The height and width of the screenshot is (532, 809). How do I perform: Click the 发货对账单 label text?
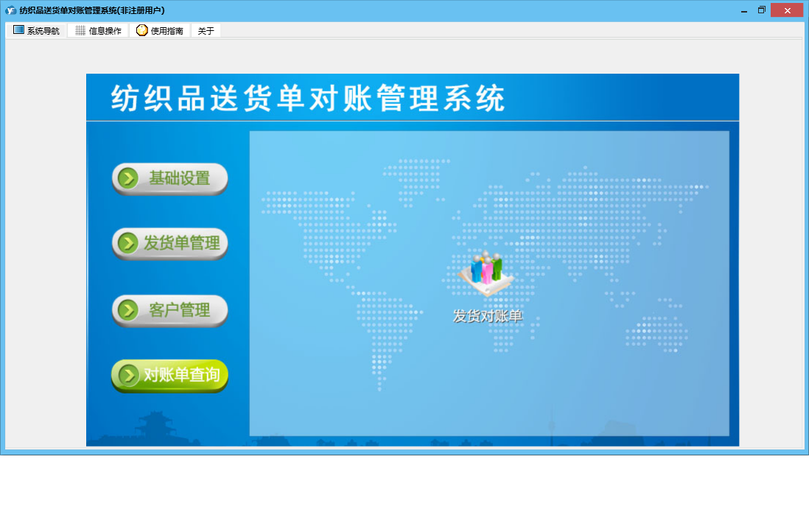coord(488,316)
